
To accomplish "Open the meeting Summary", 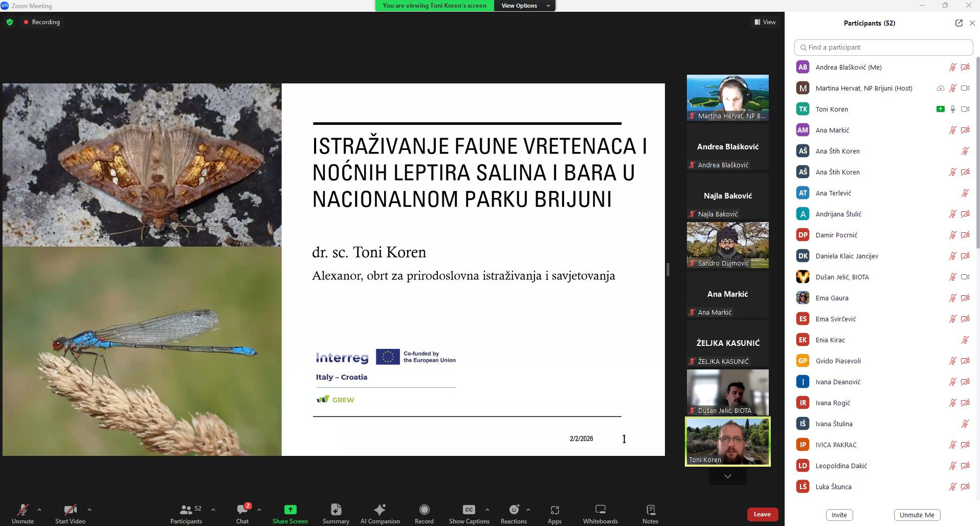I will (336, 513).
